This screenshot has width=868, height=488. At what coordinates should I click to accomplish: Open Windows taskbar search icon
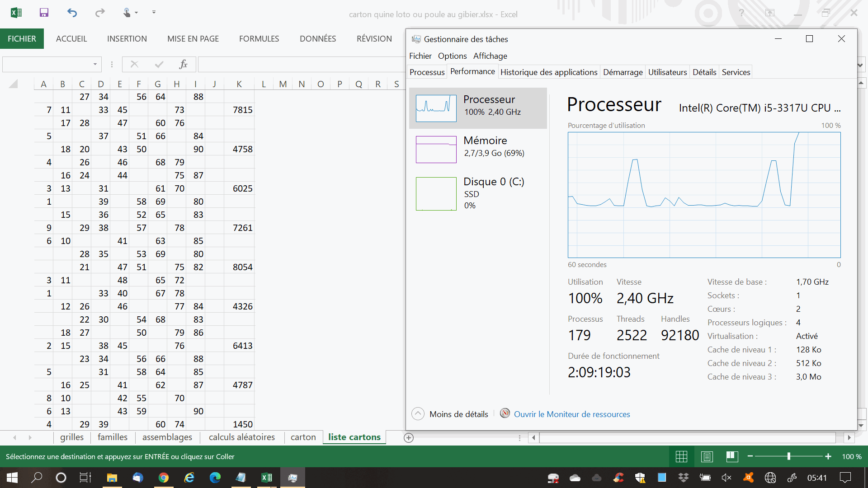click(x=37, y=478)
